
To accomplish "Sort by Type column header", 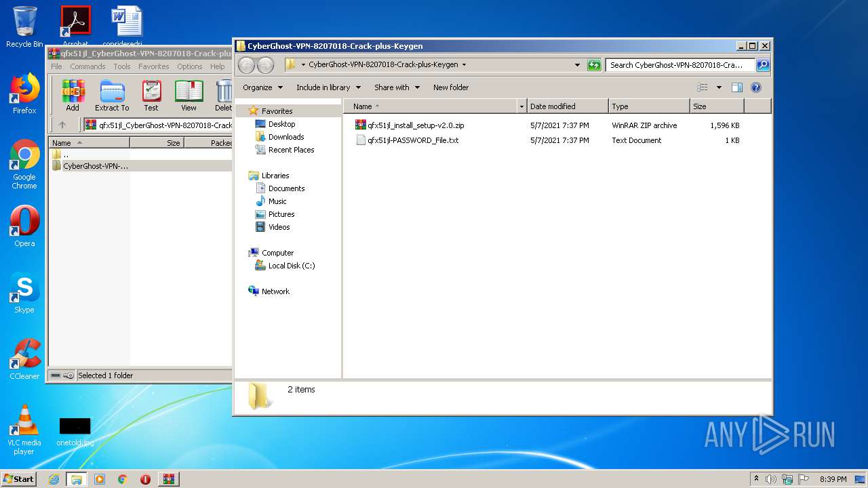I will [x=648, y=106].
